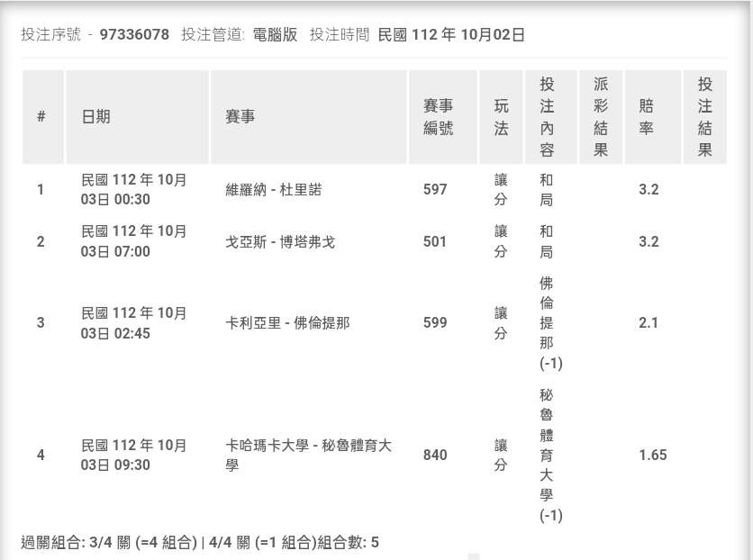
Task: Select match 卡利亞里 - 佛倫提那
Action: (287, 323)
